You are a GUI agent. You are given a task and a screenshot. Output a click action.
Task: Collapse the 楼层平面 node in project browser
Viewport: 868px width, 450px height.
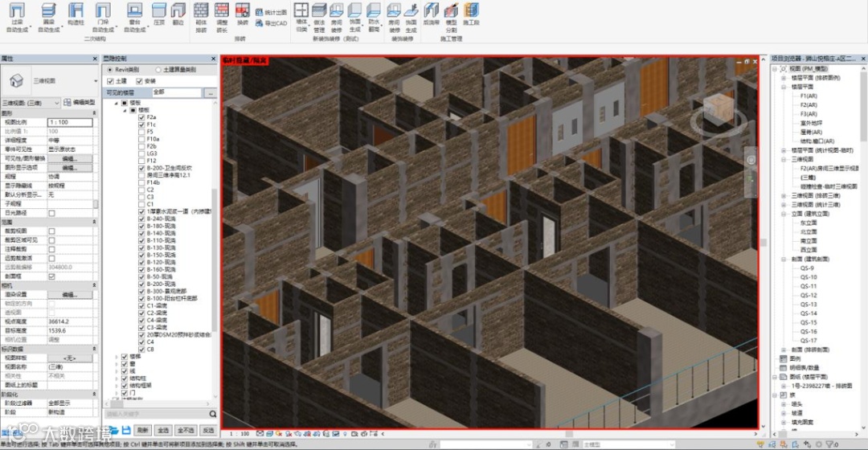(x=784, y=87)
